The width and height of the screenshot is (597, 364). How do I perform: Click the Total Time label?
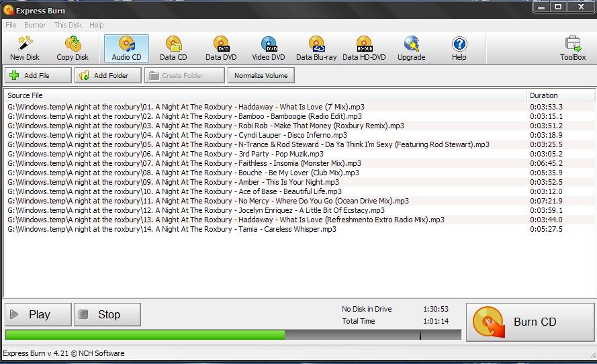click(x=359, y=322)
